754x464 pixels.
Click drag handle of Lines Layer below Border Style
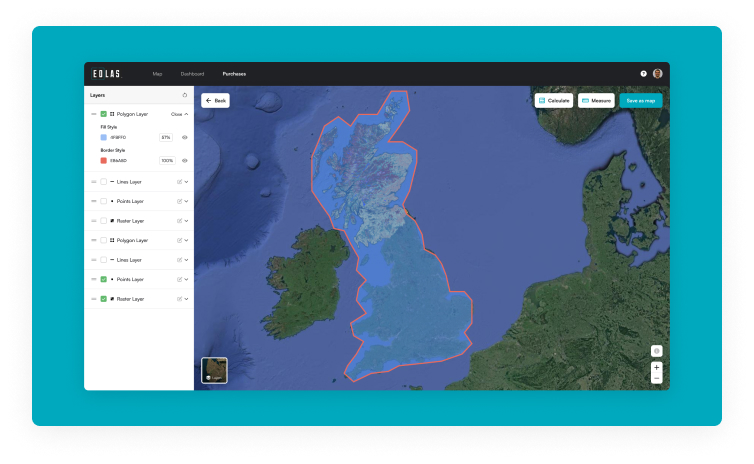point(94,182)
